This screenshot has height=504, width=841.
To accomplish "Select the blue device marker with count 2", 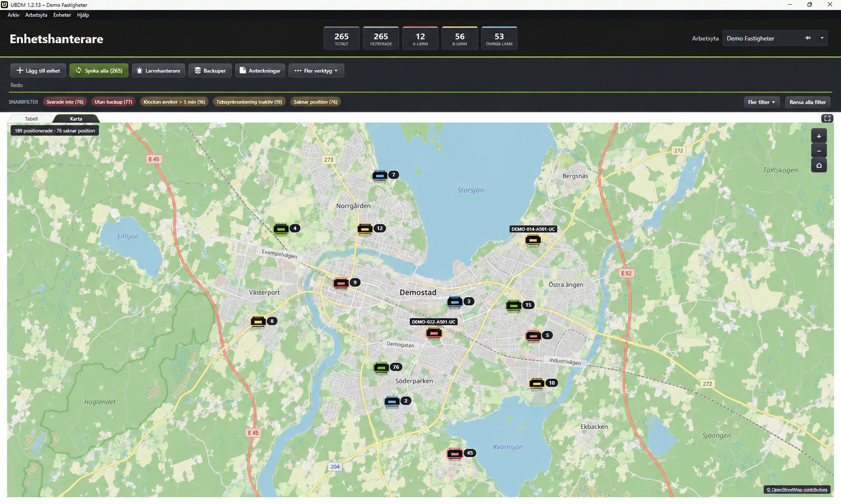I will [392, 401].
